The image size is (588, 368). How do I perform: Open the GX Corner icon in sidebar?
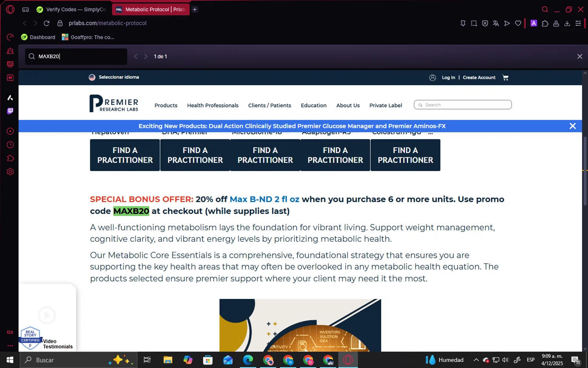click(25, 9)
